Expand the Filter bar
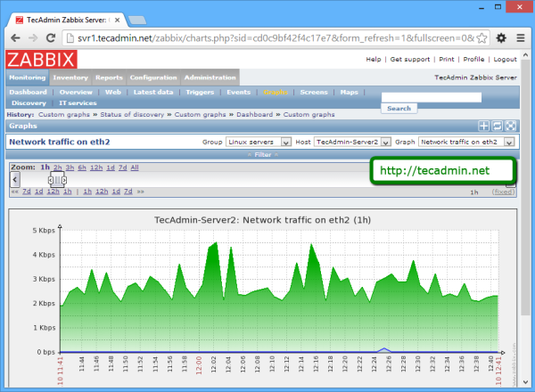 click(262, 154)
